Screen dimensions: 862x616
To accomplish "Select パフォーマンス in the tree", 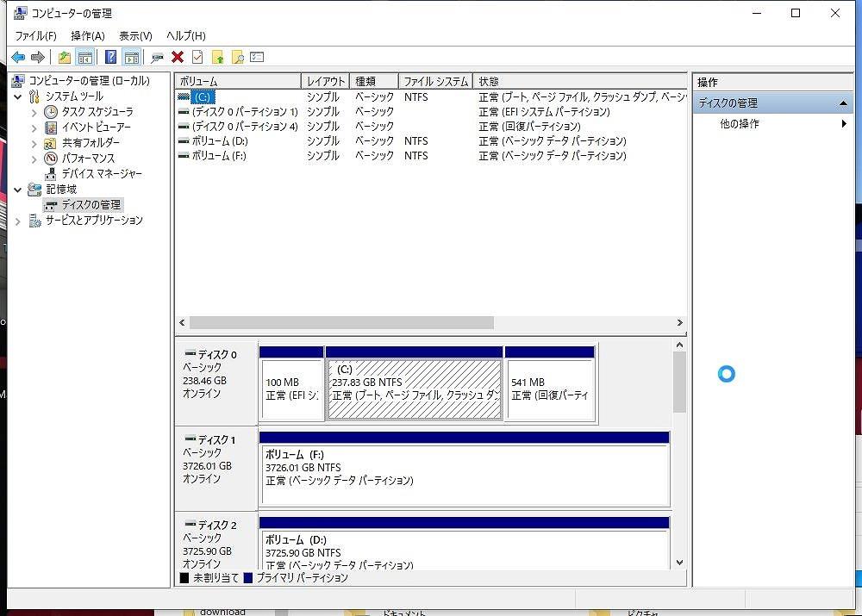I will point(88,159).
